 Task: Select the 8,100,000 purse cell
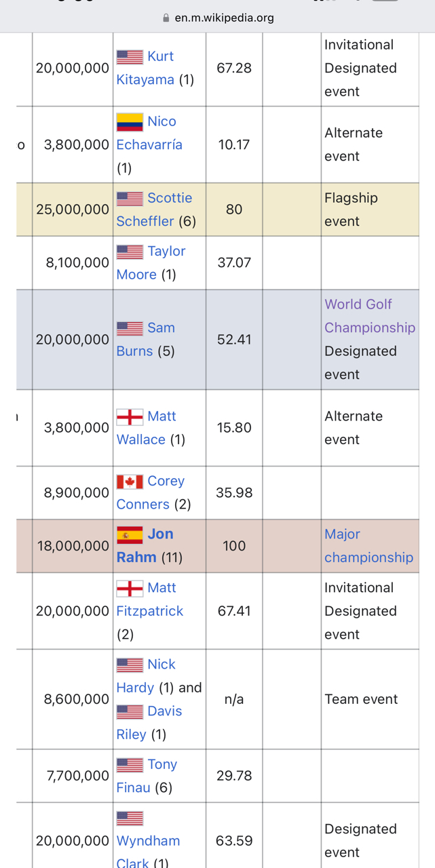tap(73, 262)
